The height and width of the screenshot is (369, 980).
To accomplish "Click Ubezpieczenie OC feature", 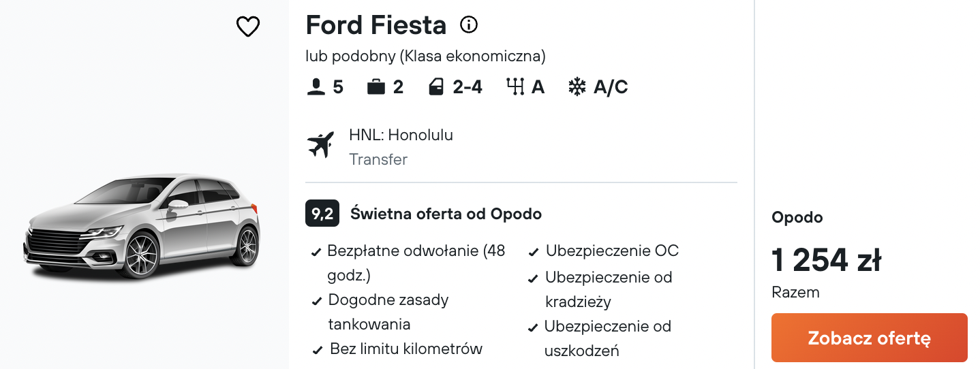I will tap(612, 251).
